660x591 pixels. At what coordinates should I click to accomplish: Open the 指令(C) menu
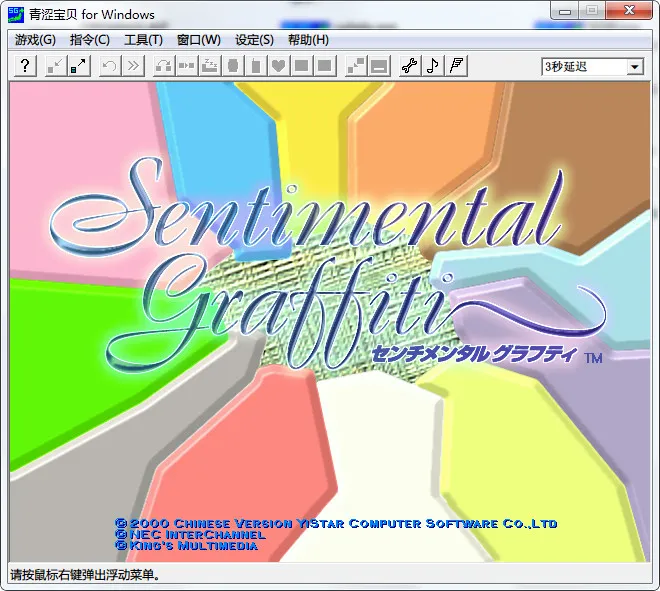pyautogui.click(x=90, y=40)
